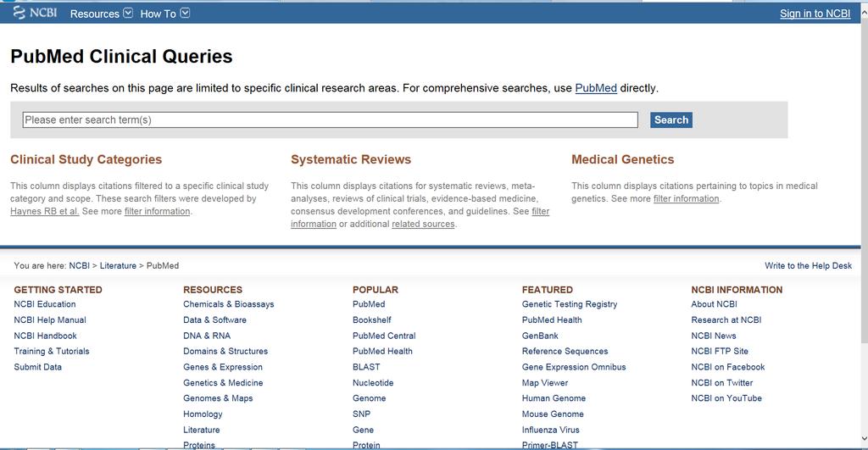The image size is (868, 450).
Task: Open Genetics & Medicine resource link
Action: coord(223,382)
